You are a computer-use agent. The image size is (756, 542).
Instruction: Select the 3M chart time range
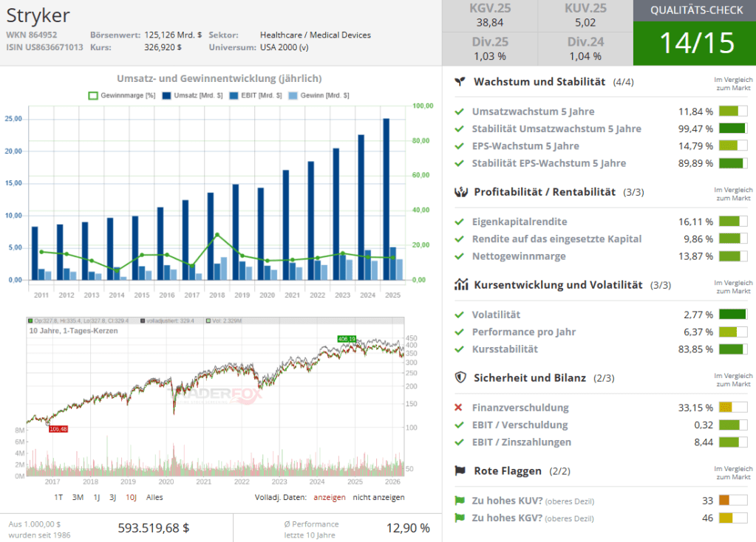78,497
